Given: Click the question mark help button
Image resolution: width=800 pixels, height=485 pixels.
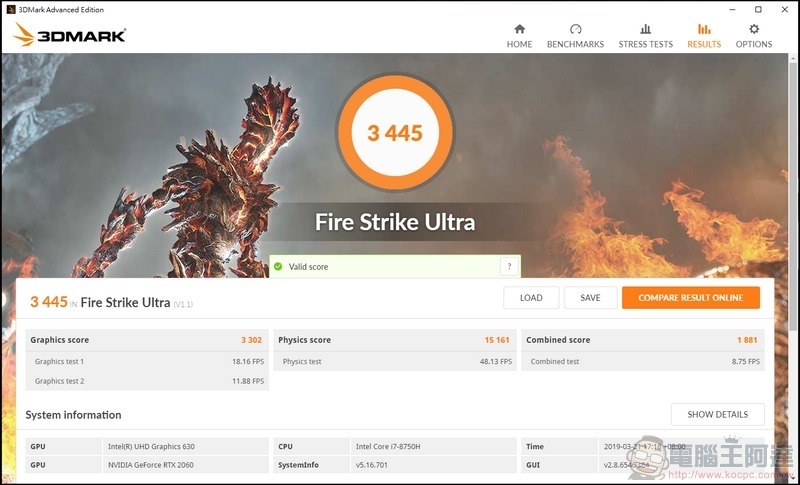Looking at the screenshot, I should (x=509, y=266).
